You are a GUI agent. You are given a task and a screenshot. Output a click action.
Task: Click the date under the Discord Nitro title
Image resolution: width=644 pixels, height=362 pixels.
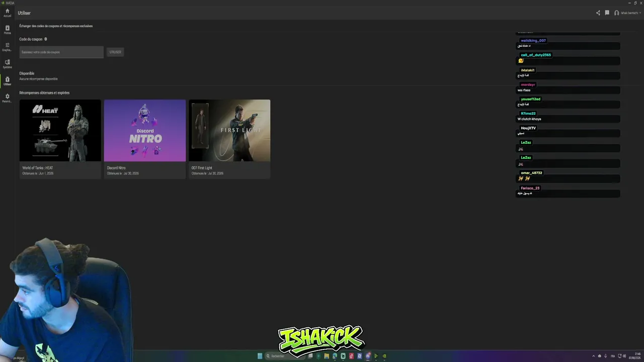pyautogui.click(x=123, y=173)
